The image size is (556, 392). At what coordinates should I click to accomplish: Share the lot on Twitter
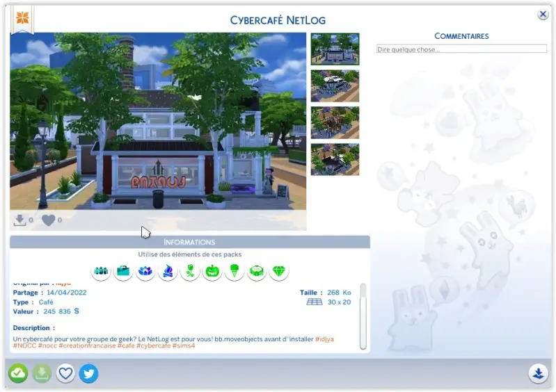point(88,373)
